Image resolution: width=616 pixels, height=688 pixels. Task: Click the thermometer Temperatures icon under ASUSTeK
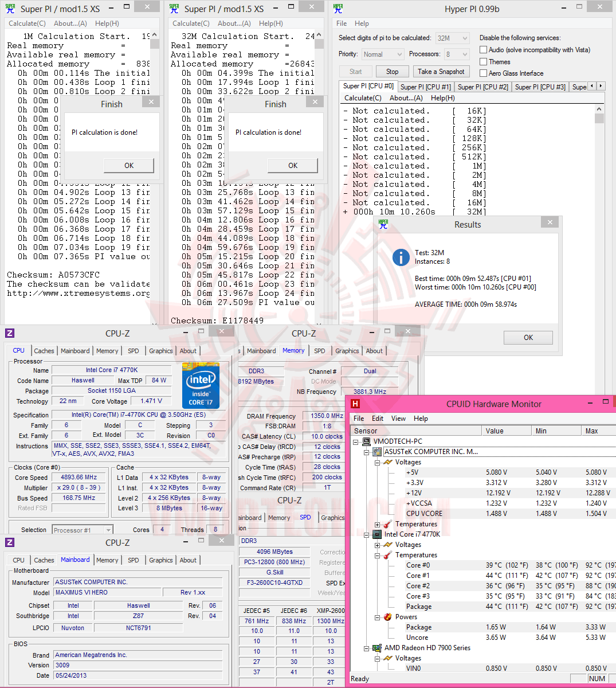click(x=388, y=524)
